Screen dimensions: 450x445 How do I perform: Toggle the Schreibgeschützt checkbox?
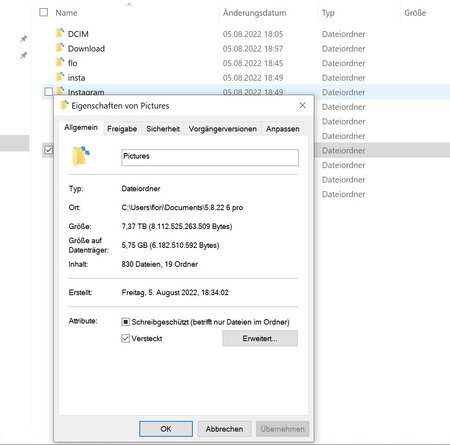(x=125, y=322)
